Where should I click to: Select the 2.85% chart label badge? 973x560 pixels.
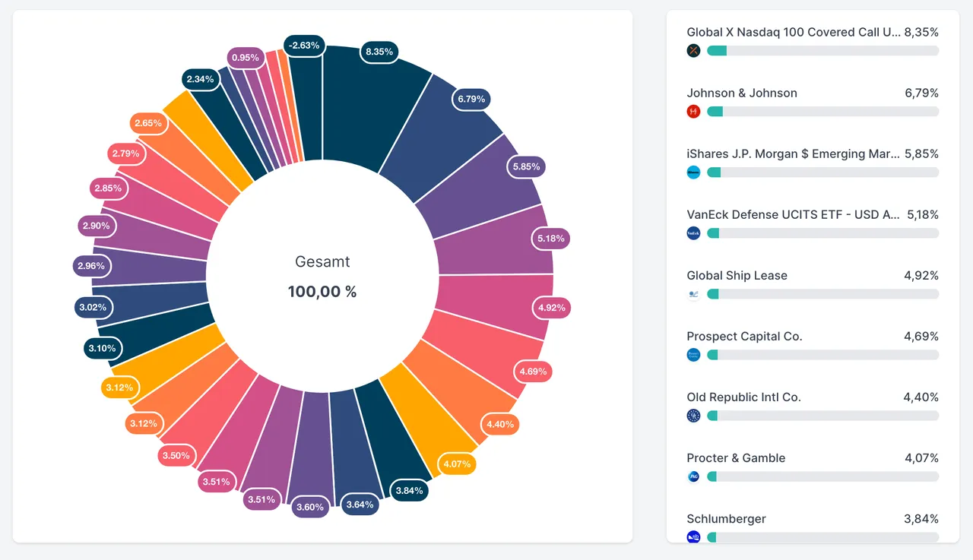[108, 188]
